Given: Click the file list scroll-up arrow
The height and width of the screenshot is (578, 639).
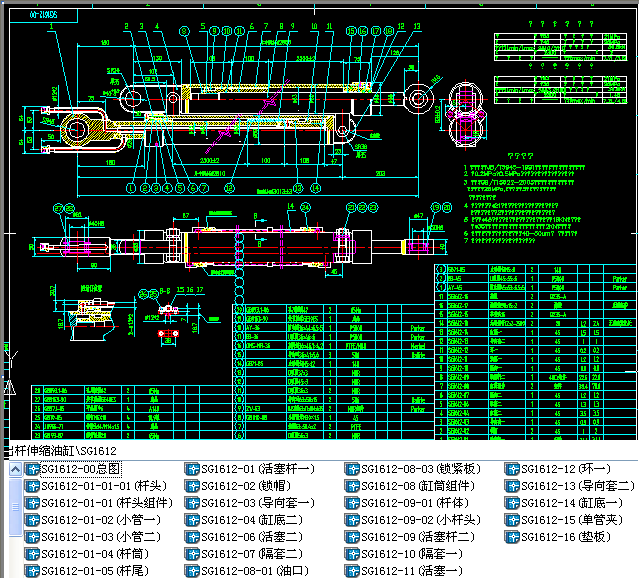Looking at the screenshot, I should (15, 470).
